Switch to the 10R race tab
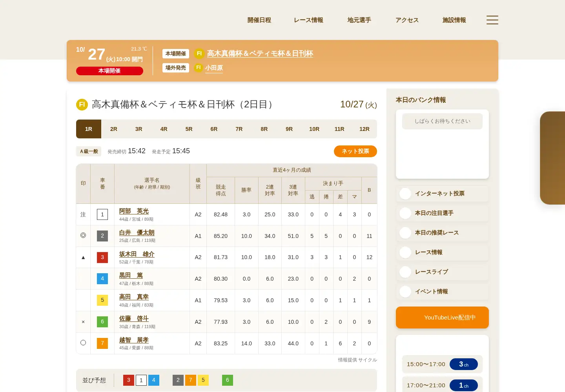Screen dimensions: 565x392 (314, 129)
